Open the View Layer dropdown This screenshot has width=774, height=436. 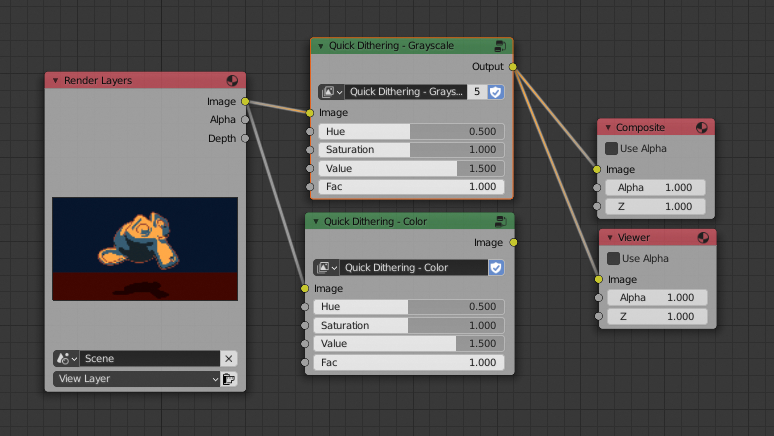click(x=136, y=379)
